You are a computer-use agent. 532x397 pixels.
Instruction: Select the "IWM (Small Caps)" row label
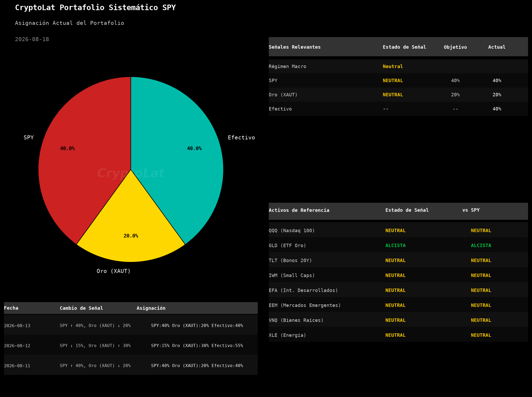(292, 276)
